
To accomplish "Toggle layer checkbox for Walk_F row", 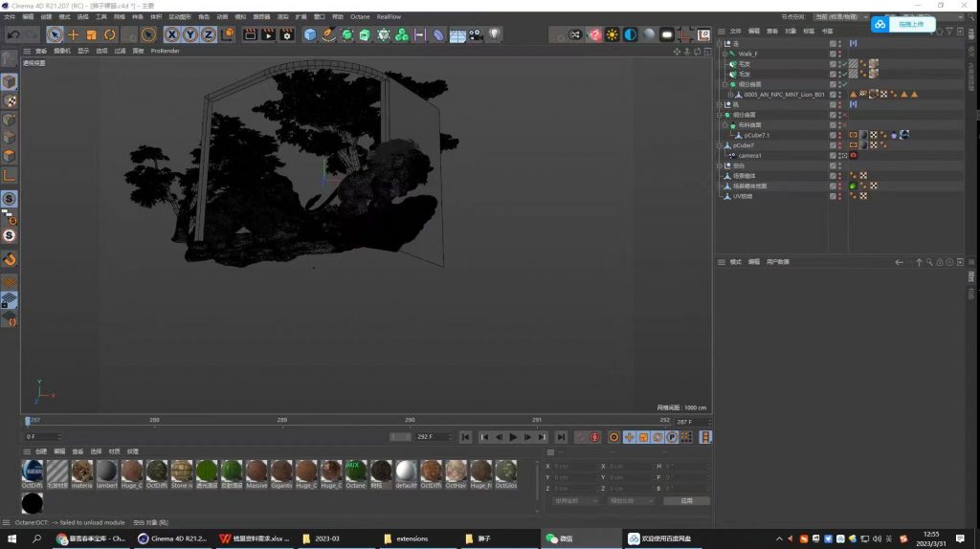I will tap(833, 54).
